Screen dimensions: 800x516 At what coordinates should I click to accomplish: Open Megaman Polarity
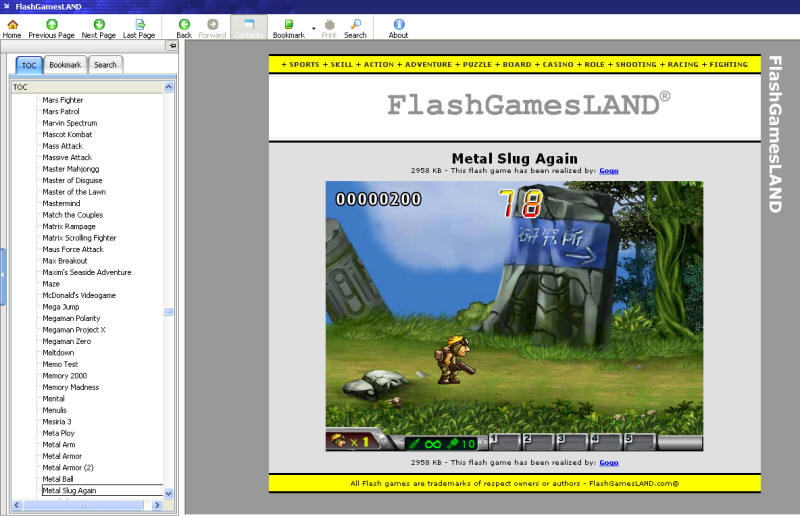click(71, 318)
